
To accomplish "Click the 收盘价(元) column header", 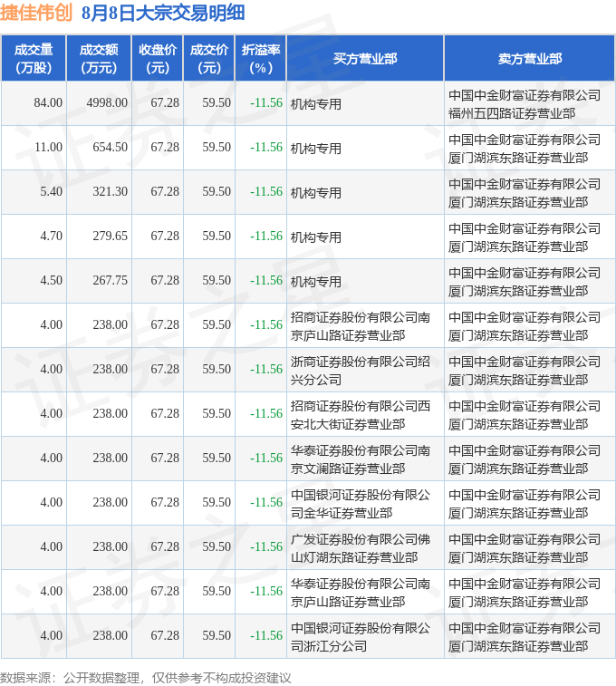I will tap(158, 59).
